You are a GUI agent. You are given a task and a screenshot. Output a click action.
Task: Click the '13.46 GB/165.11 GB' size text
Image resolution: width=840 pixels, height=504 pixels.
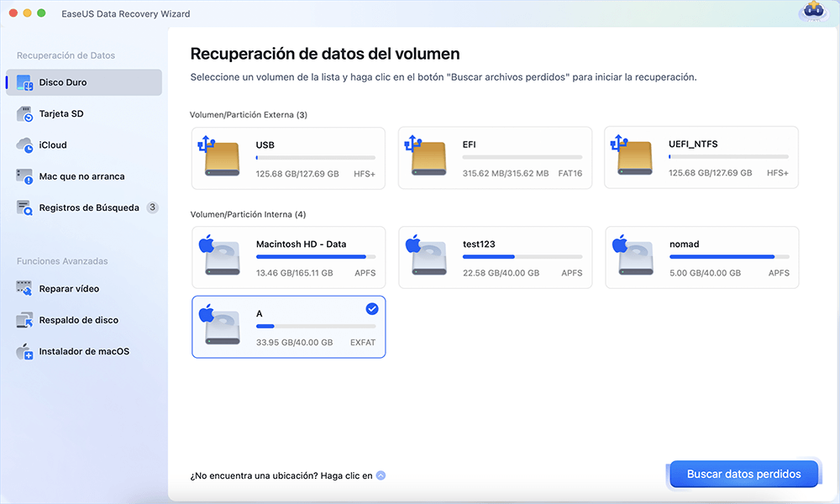[x=295, y=273]
